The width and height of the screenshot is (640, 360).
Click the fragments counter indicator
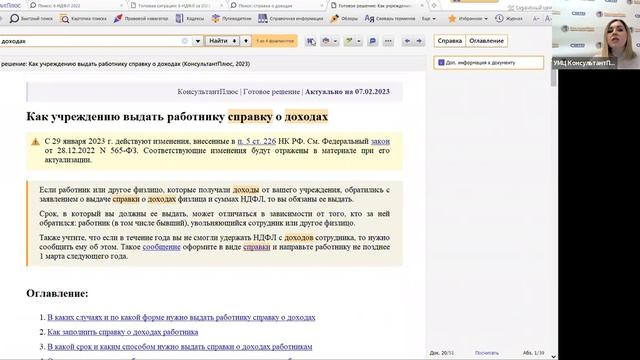(275, 41)
